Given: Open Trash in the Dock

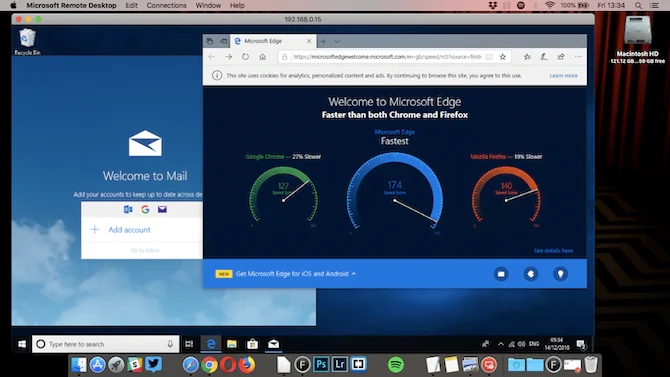Looking at the screenshot, I should click(591, 365).
